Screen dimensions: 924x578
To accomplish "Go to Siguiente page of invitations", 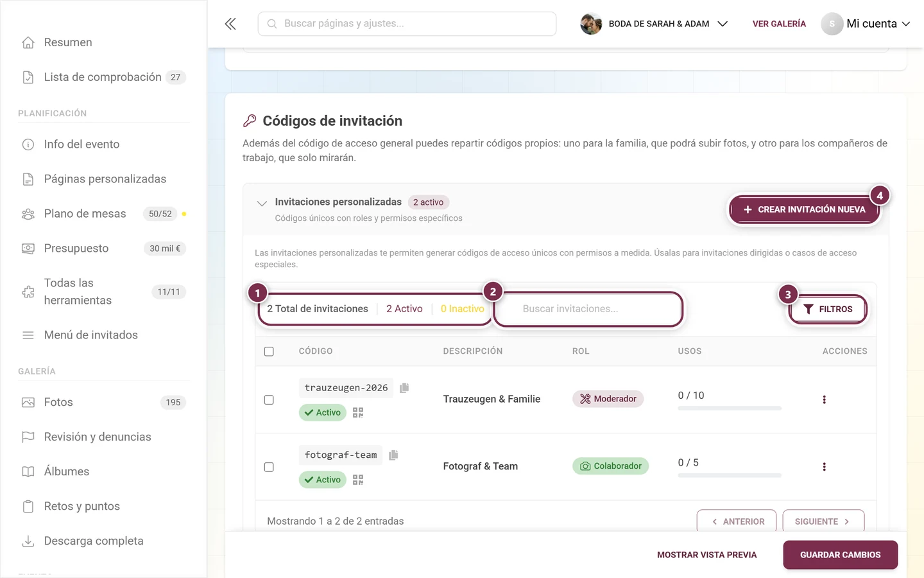I will tap(823, 521).
